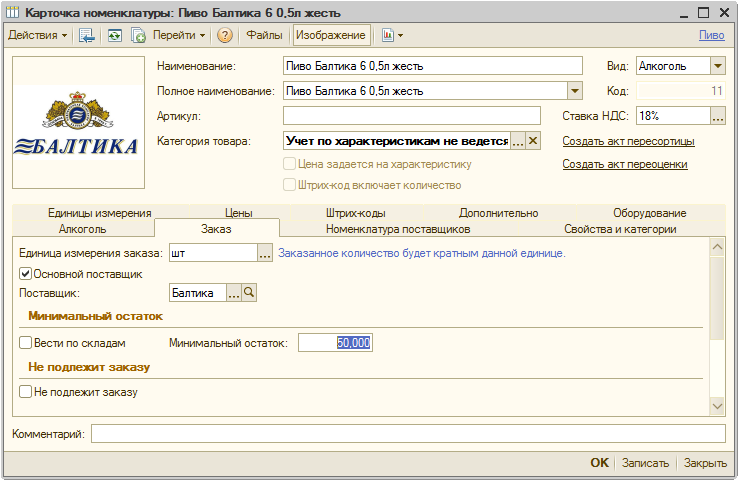Click the Код field showing 11

coord(681,91)
